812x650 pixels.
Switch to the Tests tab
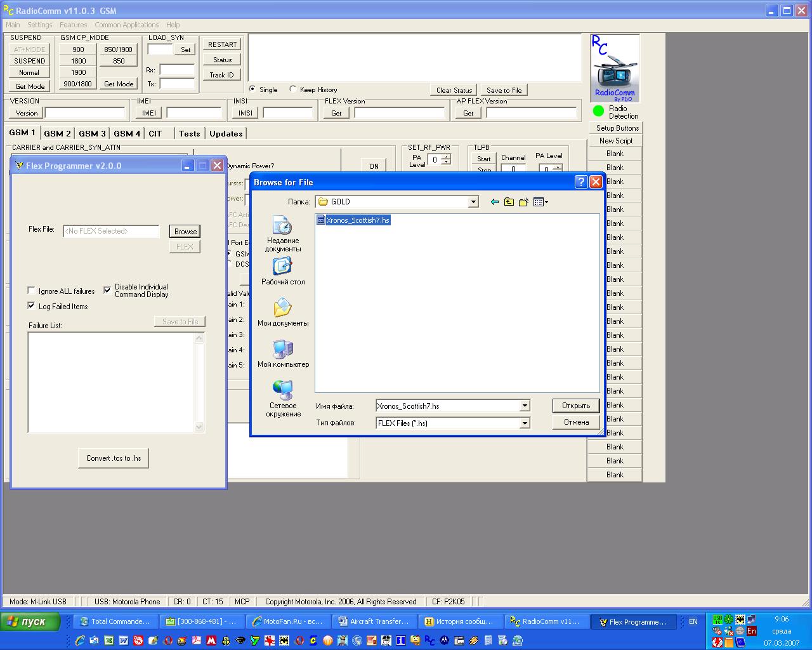coord(189,134)
